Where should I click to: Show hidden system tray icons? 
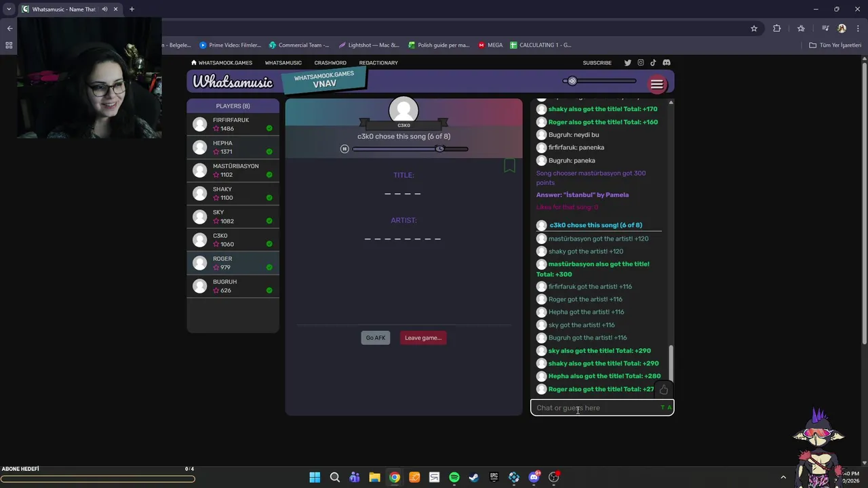(783, 477)
